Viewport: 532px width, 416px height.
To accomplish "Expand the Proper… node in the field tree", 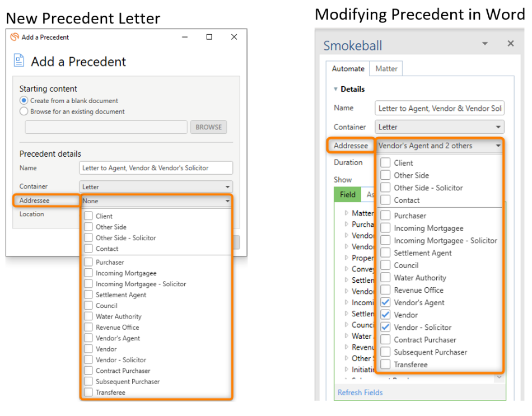I will click(x=347, y=258).
